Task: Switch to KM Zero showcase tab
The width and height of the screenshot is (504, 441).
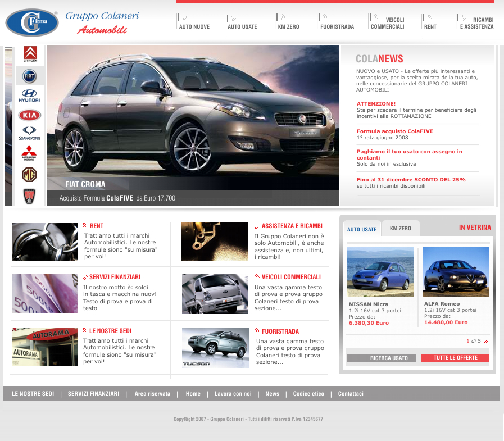Action: click(401, 228)
